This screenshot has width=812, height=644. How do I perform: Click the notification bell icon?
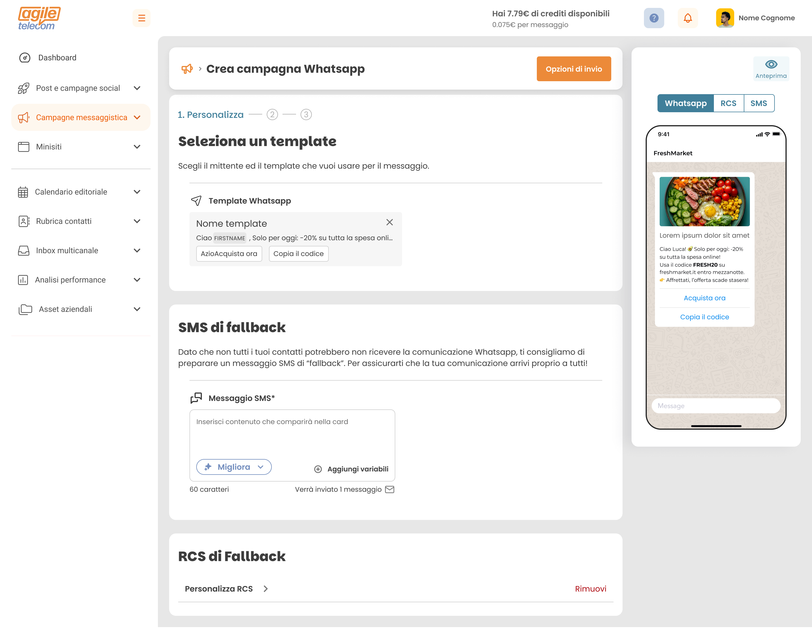tap(688, 18)
